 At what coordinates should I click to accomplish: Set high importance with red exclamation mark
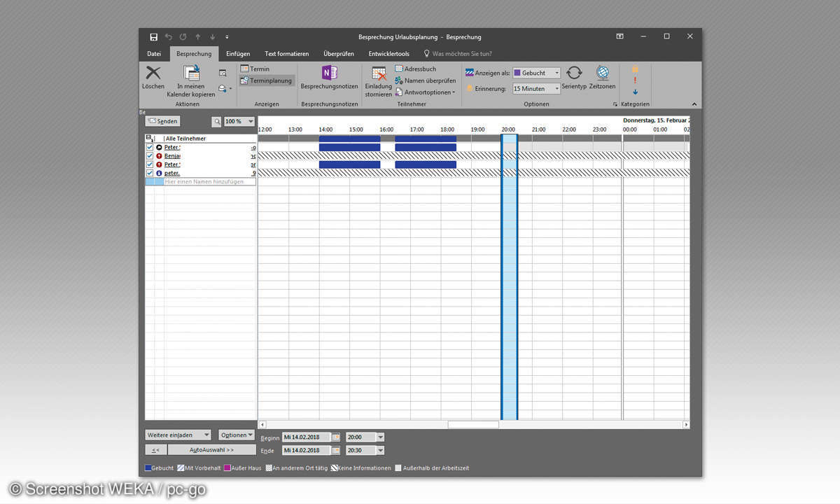click(635, 80)
